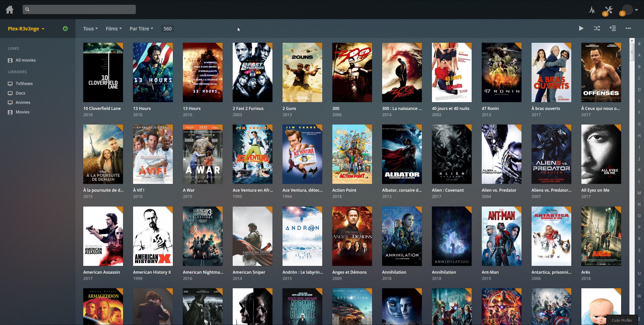Click the Home icon

10,10
